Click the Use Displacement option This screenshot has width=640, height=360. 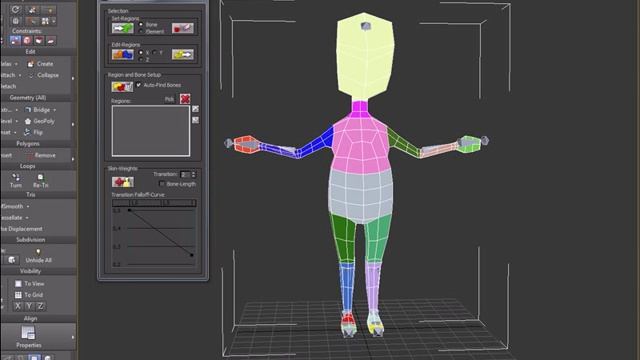coord(22,229)
